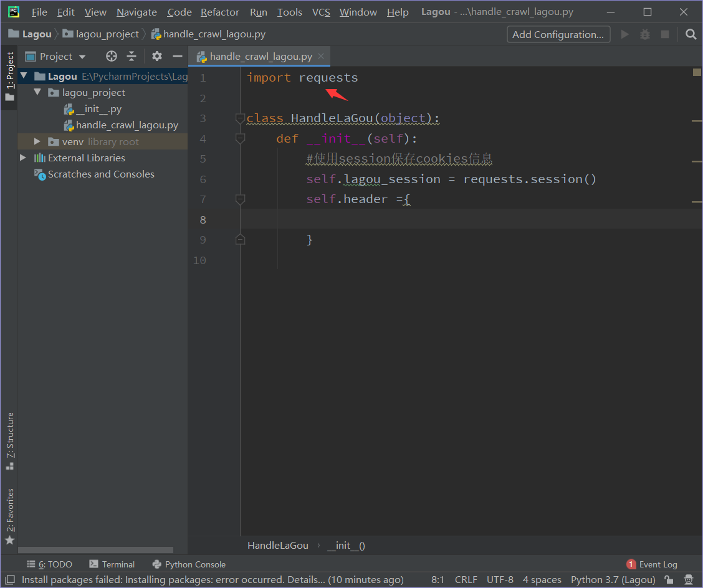Click the Add Configuration button

558,34
